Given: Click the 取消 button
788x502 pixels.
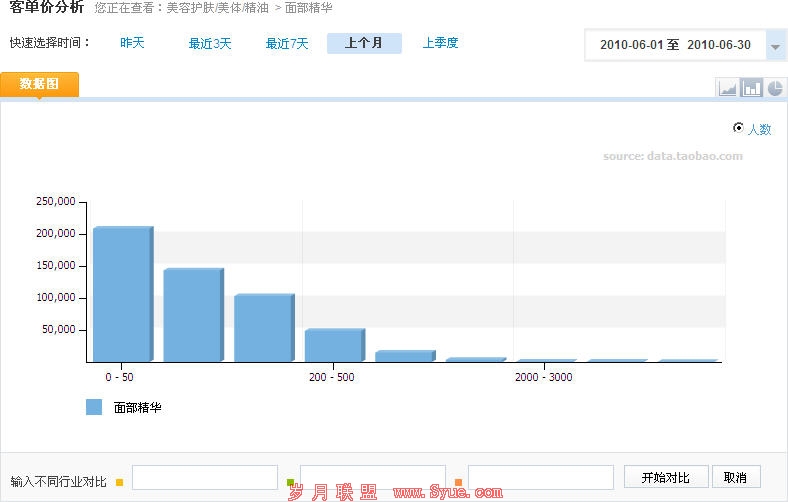Looking at the screenshot, I should click(x=736, y=477).
